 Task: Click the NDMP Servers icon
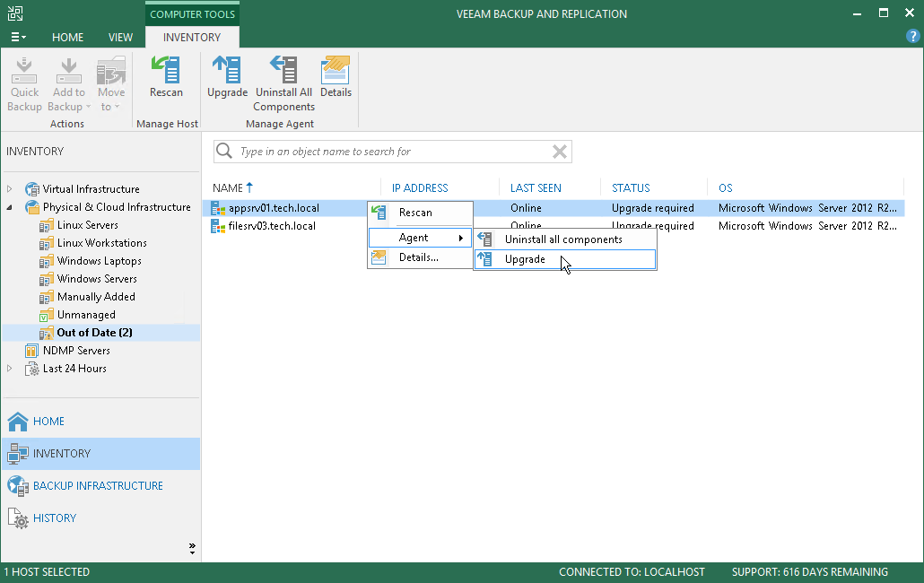click(31, 351)
